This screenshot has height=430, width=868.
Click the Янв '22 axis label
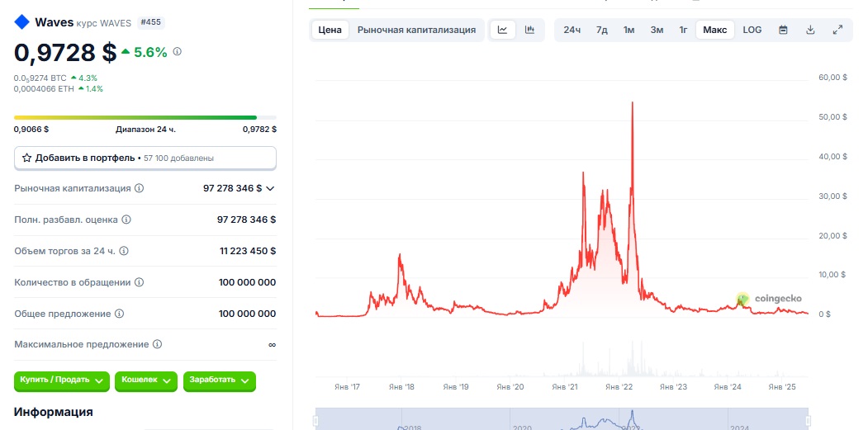pyautogui.click(x=619, y=386)
